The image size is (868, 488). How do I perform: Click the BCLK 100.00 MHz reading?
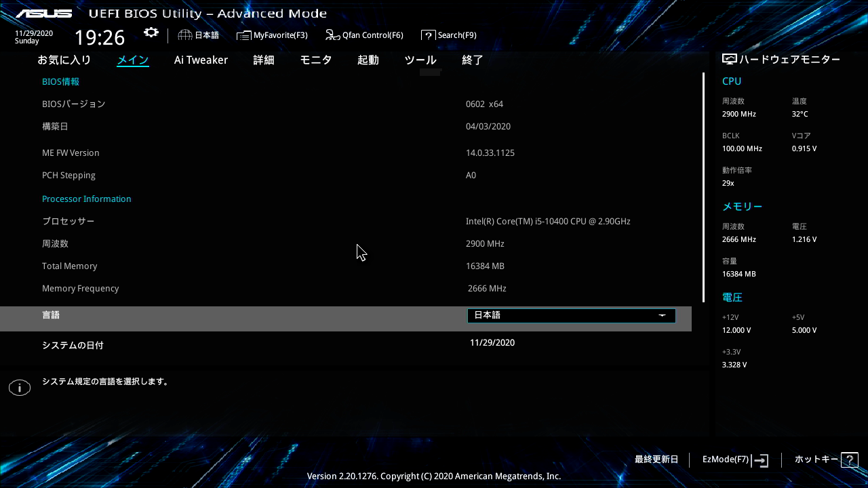(x=742, y=148)
